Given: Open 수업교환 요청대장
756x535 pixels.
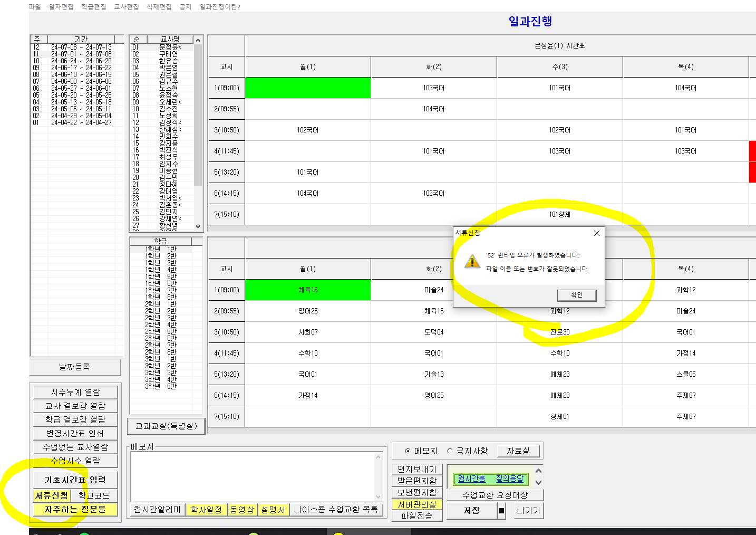Looking at the screenshot, I should (495, 495).
